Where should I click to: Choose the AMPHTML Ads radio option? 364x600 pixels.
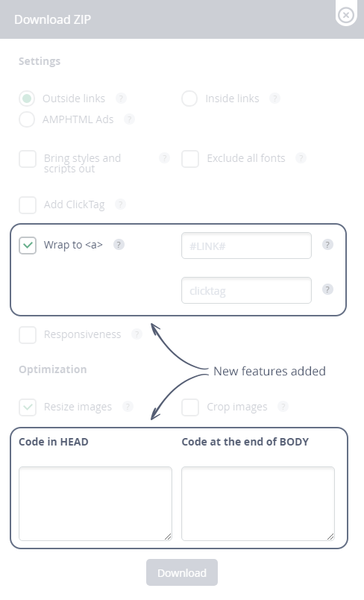click(27, 119)
